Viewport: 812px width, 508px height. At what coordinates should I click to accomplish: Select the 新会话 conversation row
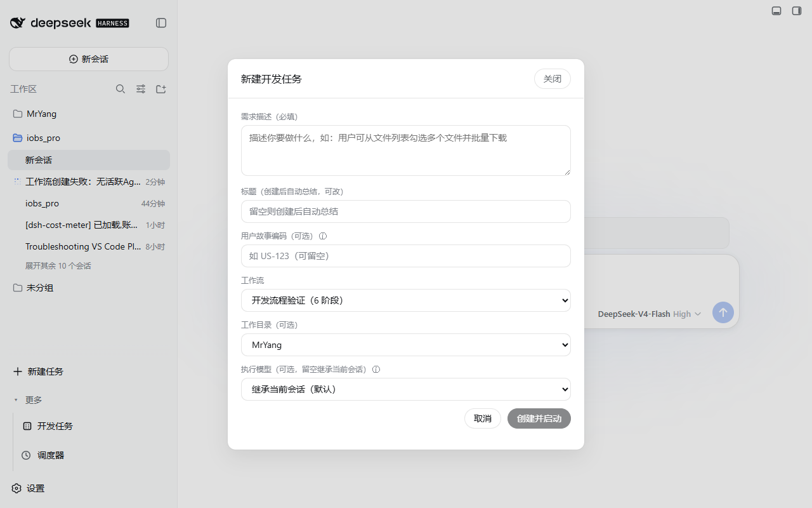pyautogui.click(x=89, y=160)
